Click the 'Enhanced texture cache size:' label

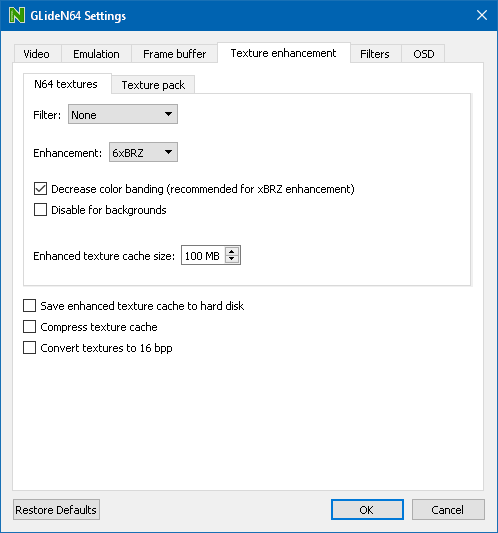[104, 256]
